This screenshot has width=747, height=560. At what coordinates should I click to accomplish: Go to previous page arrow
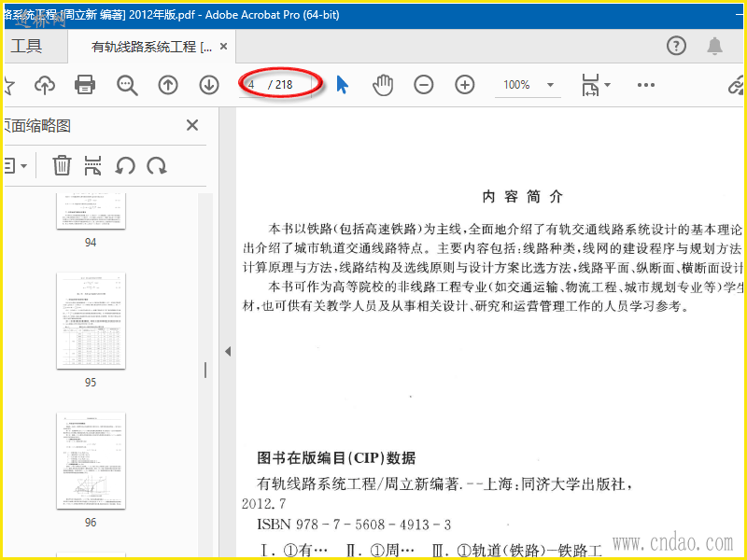[168, 85]
